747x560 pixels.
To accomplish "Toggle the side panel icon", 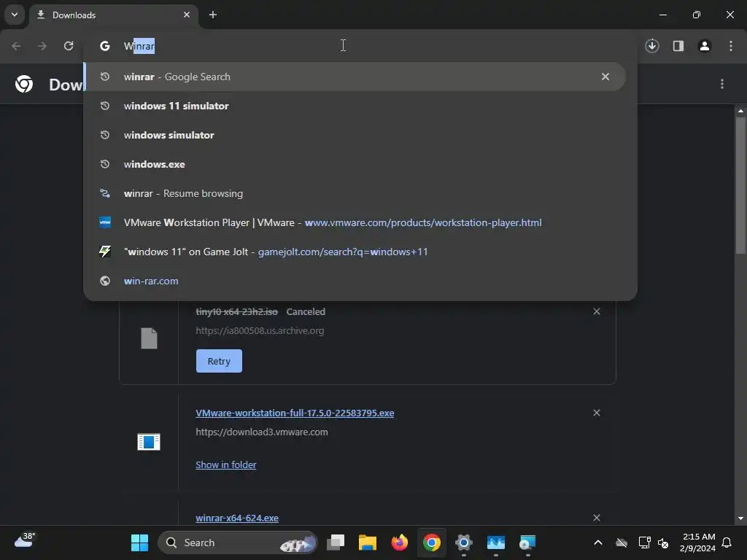I will coord(678,46).
